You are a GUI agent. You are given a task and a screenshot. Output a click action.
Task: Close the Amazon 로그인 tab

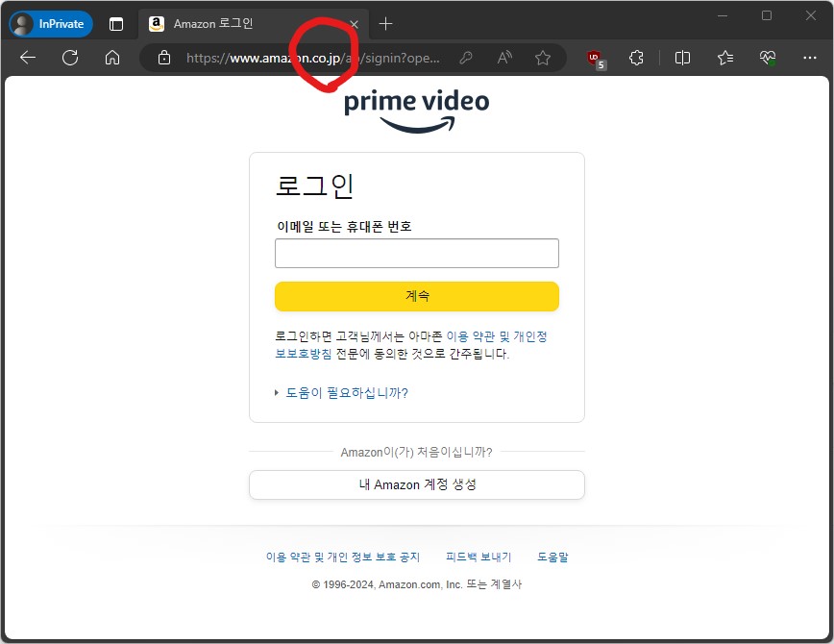355,24
